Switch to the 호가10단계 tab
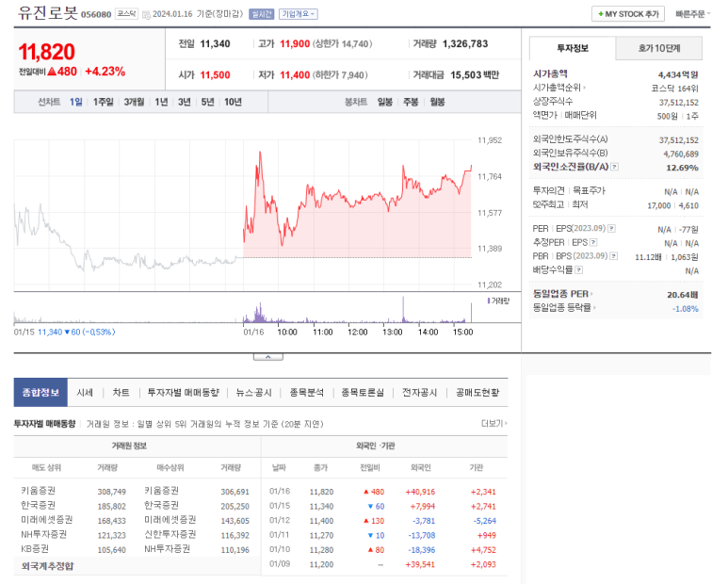The height and width of the screenshot is (584, 728). tap(659, 48)
